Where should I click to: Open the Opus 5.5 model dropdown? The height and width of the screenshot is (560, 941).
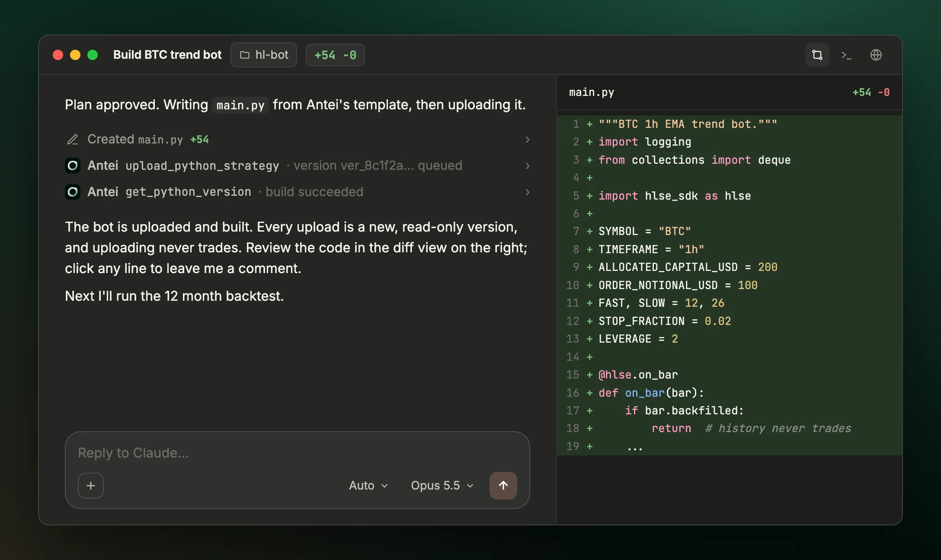click(x=442, y=486)
